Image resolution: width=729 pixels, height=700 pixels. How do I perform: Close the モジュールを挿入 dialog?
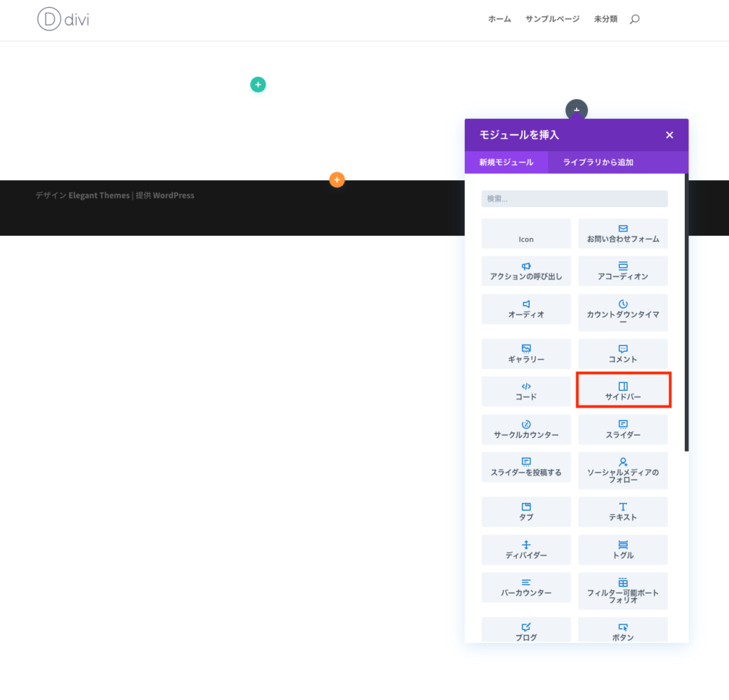pos(669,135)
